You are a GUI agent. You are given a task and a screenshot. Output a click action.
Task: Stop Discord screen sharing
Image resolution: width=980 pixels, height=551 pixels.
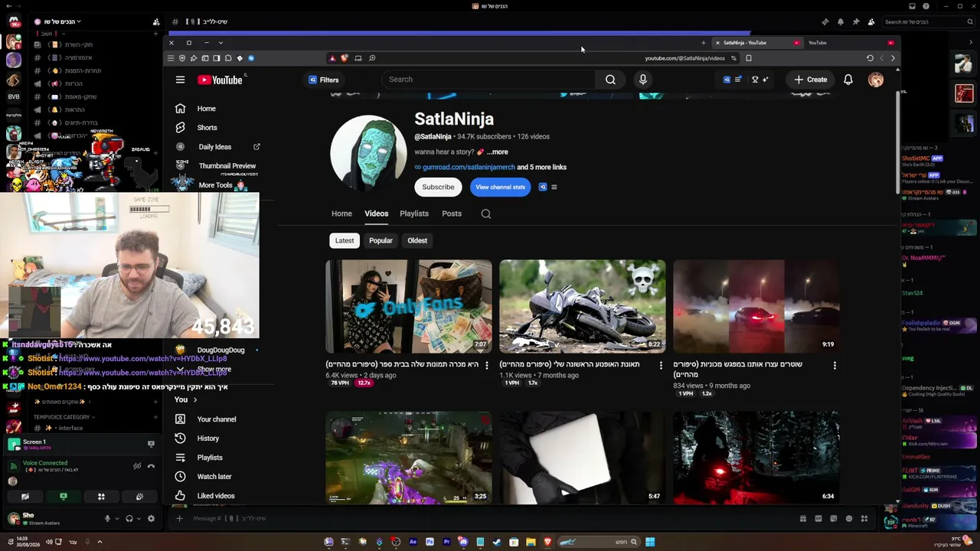(64, 497)
